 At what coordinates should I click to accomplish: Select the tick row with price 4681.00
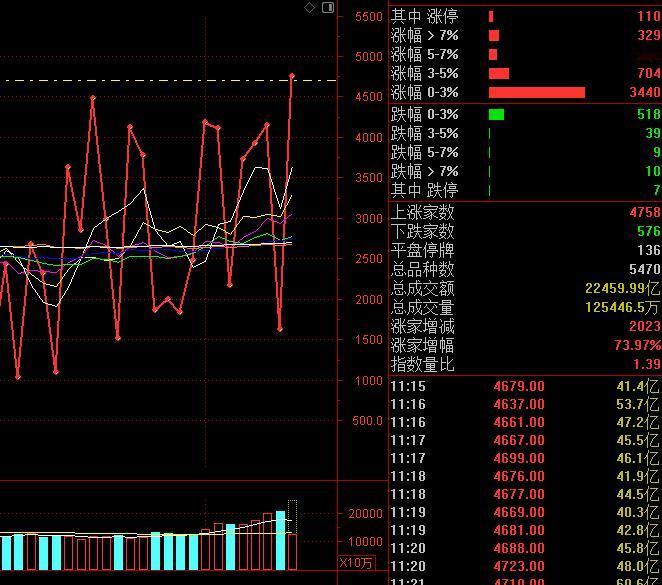[525, 530]
